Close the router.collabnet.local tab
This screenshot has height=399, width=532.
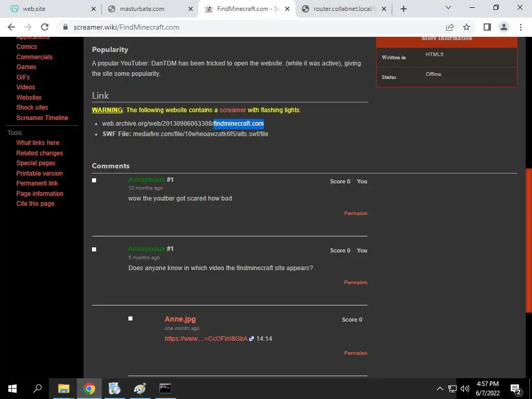[x=384, y=9]
